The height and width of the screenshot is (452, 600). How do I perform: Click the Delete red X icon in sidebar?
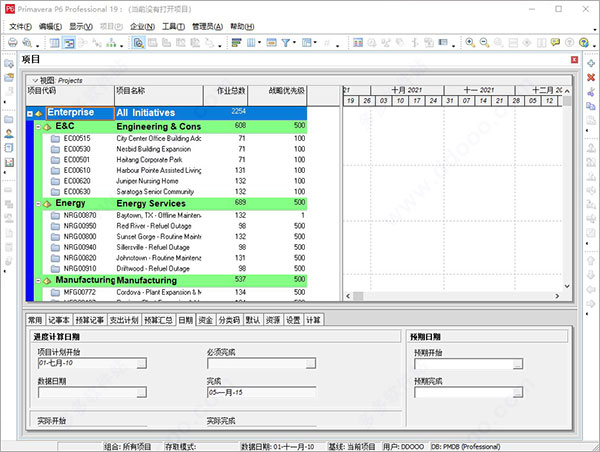(591, 78)
